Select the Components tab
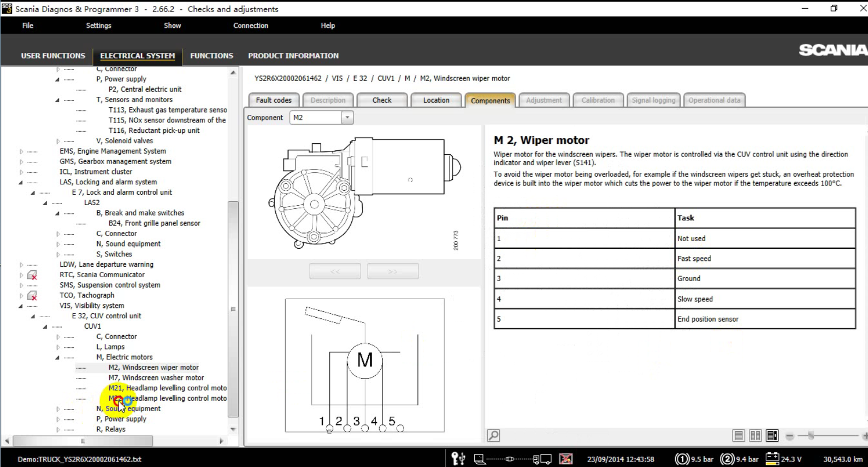The image size is (868, 467). point(490,101)
